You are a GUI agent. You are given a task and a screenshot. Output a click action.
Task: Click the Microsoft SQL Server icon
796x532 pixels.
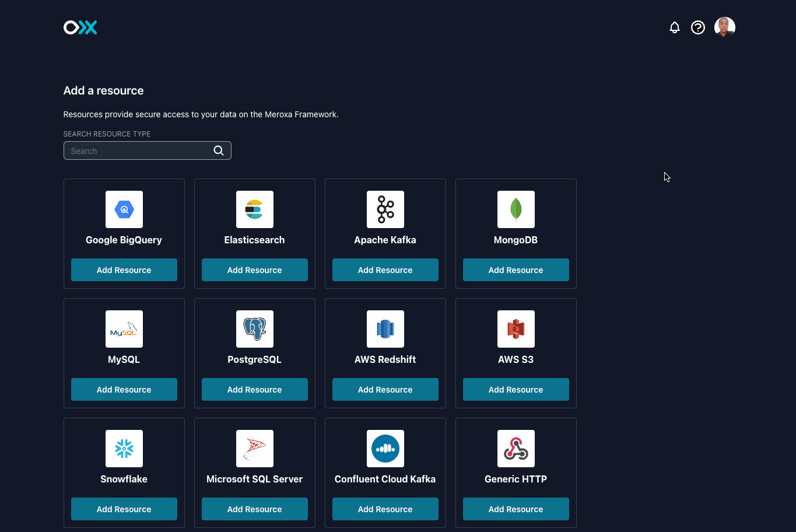254,448
